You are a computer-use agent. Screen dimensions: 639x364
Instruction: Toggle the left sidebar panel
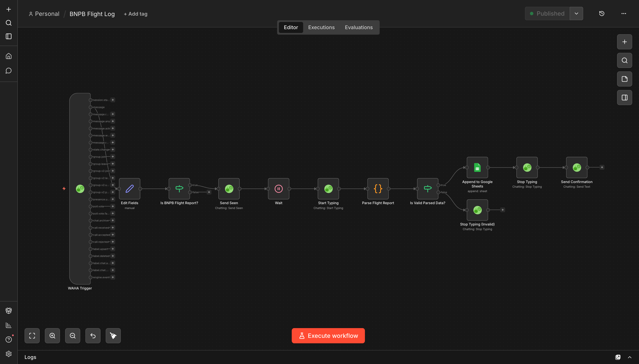[9, 37]
